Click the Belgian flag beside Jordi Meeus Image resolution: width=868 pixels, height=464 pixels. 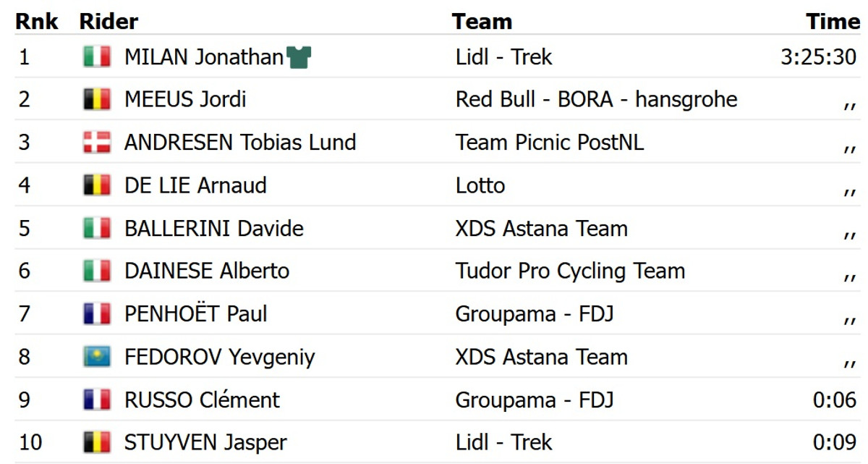(x=97, y=99)
